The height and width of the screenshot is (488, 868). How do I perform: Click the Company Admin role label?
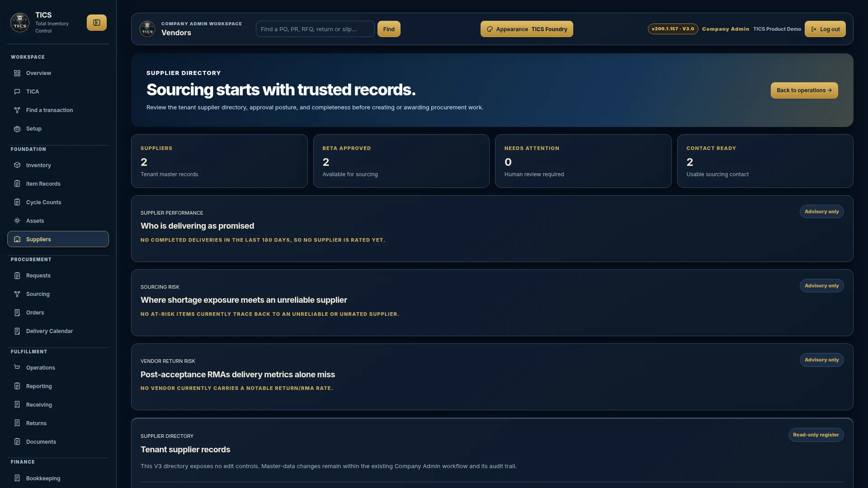coord(726,29)
